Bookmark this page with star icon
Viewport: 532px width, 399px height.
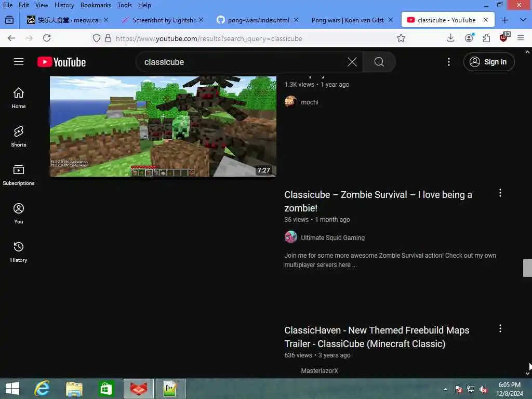(401, 38)
